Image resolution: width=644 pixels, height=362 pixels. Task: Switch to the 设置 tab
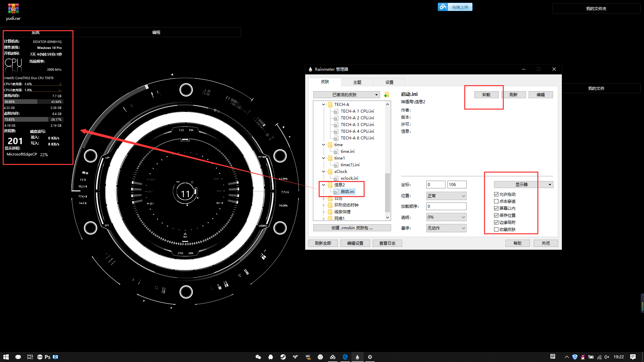click(389, 82)
